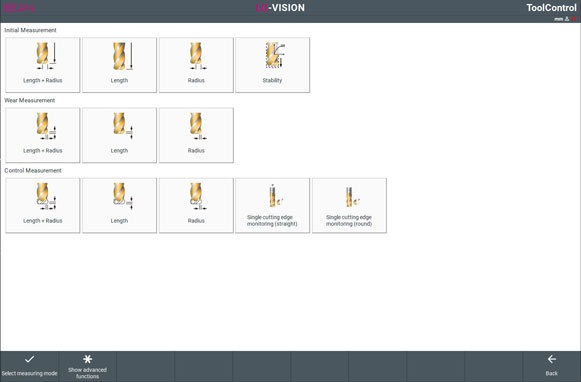581x382 pixels.
Task: Select Initial Measurement Radius tile
Action: (196, 65)
